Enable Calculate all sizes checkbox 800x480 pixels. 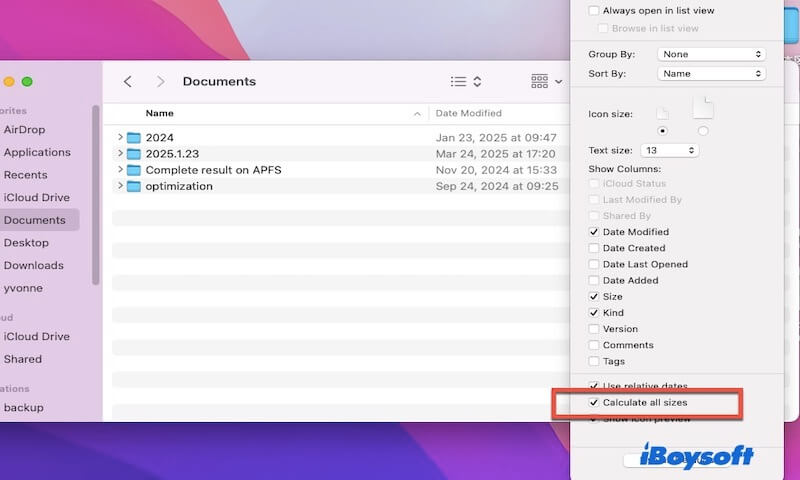point(594,402)
